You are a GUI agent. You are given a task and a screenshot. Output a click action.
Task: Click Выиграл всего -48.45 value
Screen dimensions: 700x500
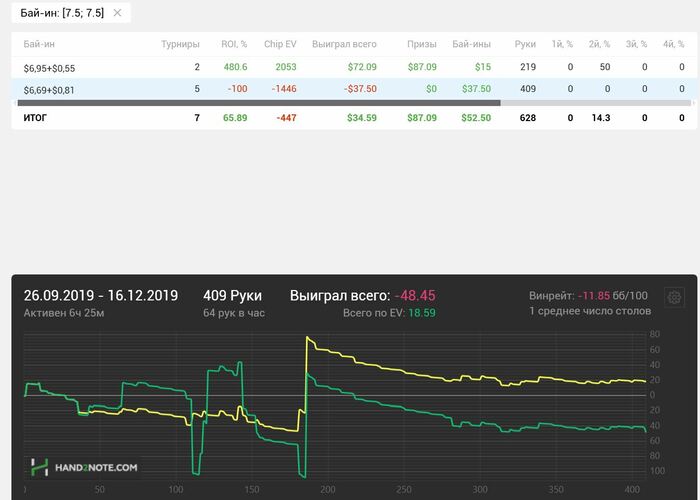coord(415,296)
